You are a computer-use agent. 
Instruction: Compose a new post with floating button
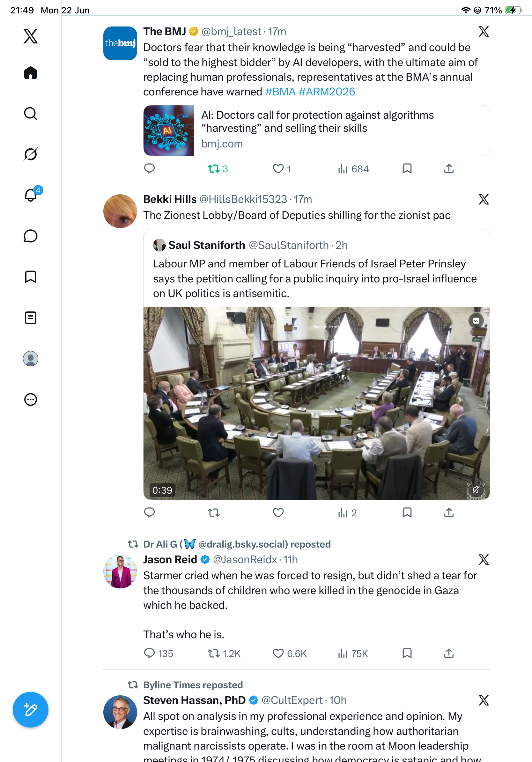pos(31,710)
